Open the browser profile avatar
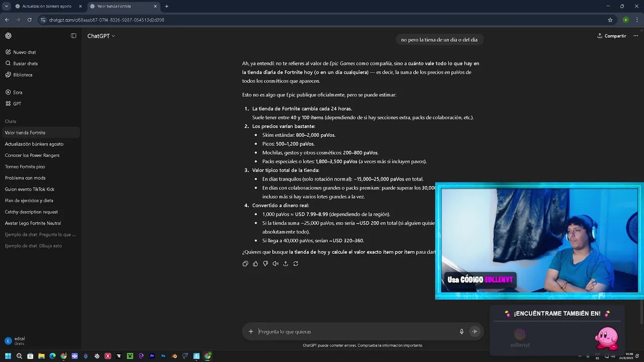The height and width of the screenshot is (362, 644). tap(626, 20)
